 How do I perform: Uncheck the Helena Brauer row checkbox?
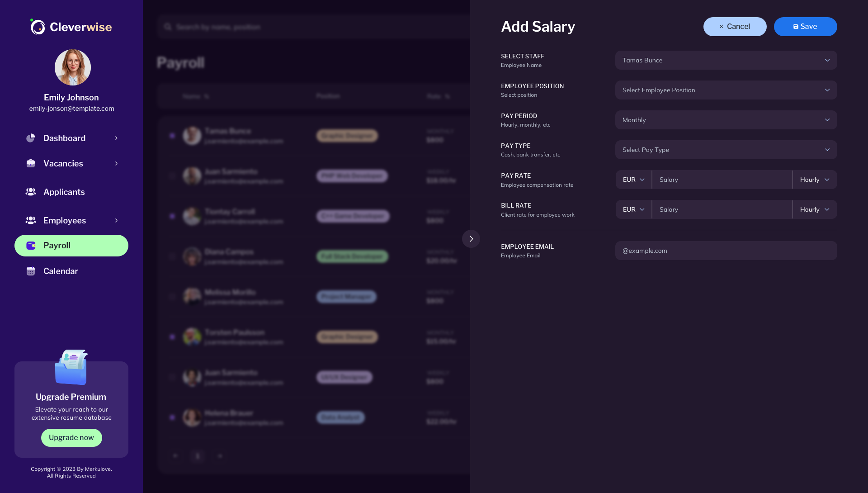(x=172, y=417)
